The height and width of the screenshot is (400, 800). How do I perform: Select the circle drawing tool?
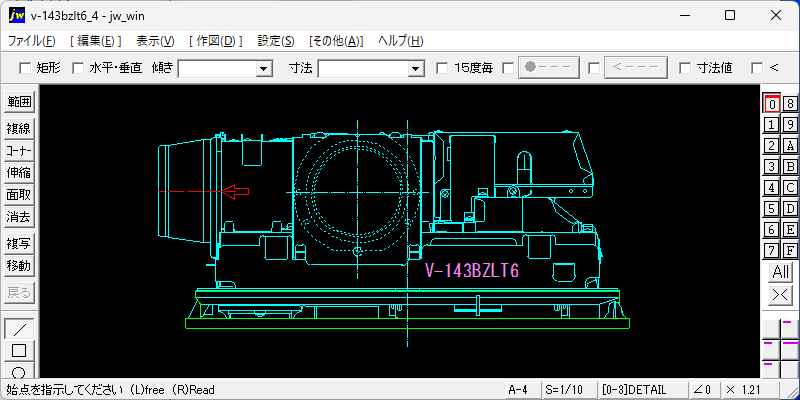[19, 370]
